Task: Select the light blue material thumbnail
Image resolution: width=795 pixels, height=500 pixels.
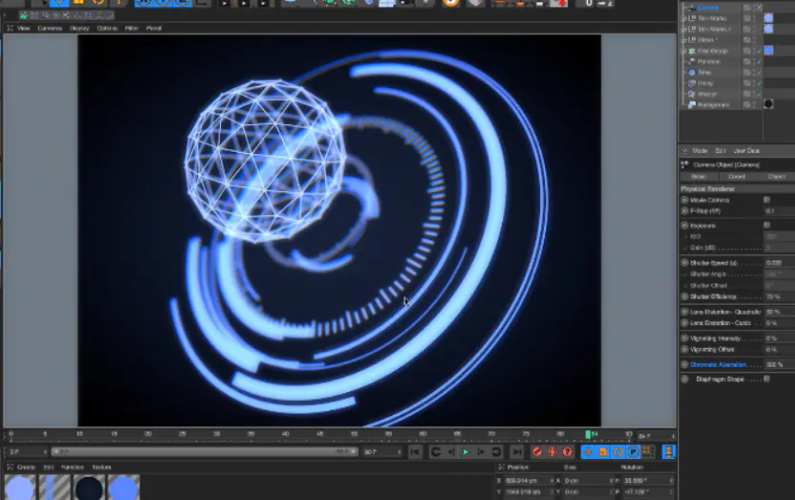Action: pyautogui.click(x=20, y=487)
